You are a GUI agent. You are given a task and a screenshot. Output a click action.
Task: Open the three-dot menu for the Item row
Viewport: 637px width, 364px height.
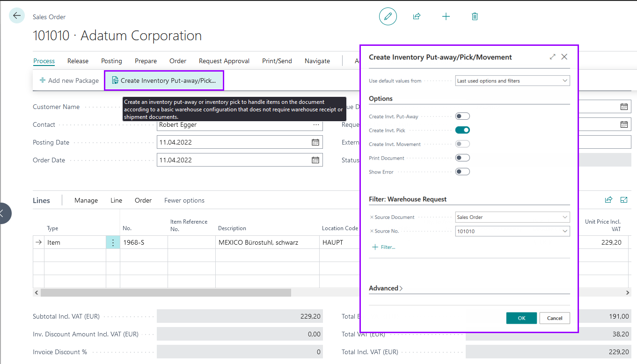[x=113, y=242]
